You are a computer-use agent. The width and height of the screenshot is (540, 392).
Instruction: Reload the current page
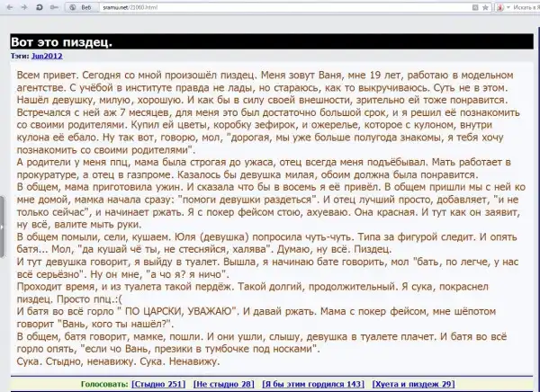tap(39, 7)
